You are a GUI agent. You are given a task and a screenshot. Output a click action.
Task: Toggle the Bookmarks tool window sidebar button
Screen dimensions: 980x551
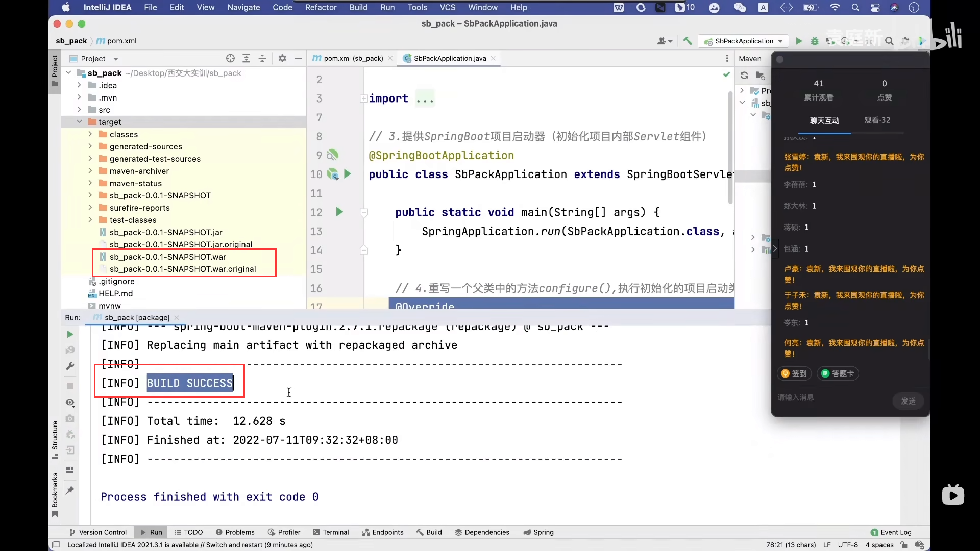[x=55, y=494]
